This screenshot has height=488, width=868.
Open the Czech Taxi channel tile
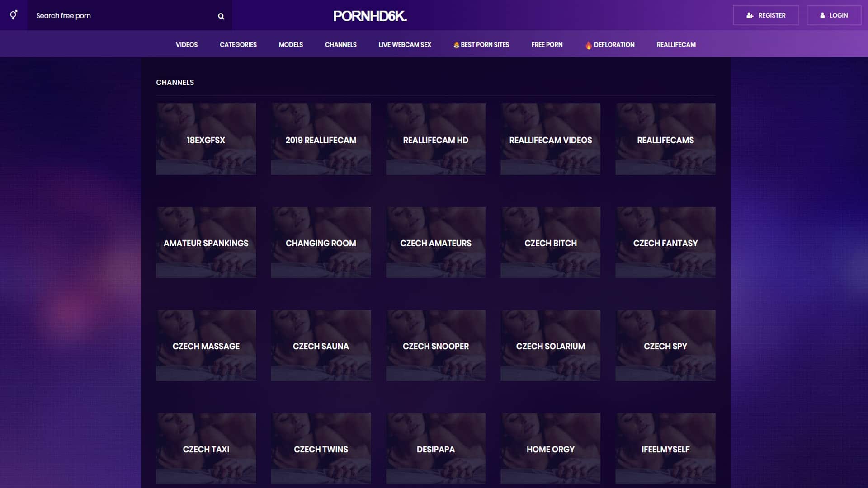coord(206,449)
